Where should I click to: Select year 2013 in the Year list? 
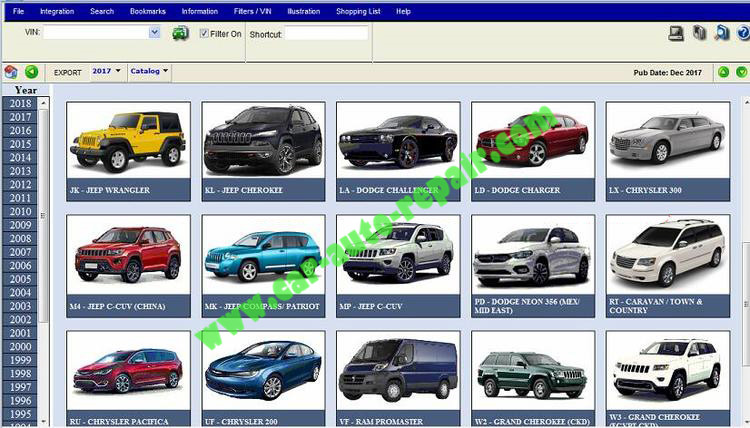tap(20, 171)
